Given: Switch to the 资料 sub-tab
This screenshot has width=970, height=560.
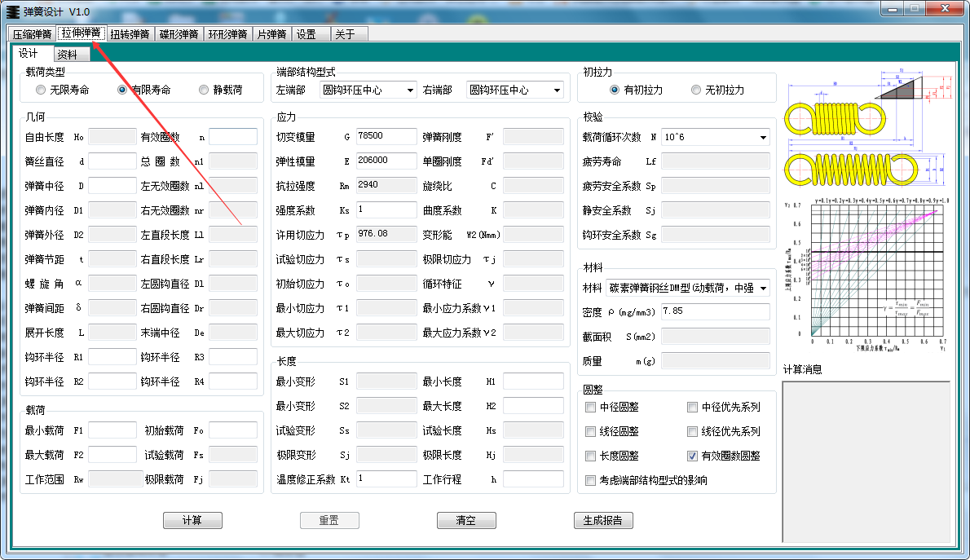Looking at the screenshot, I should (71, 53).
